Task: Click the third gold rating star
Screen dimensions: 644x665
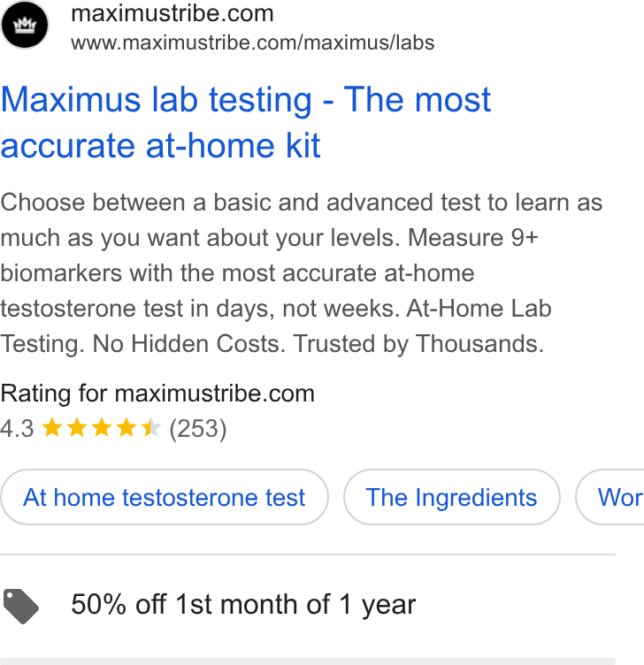Action: pyautogui.click(x=102, y=427)
